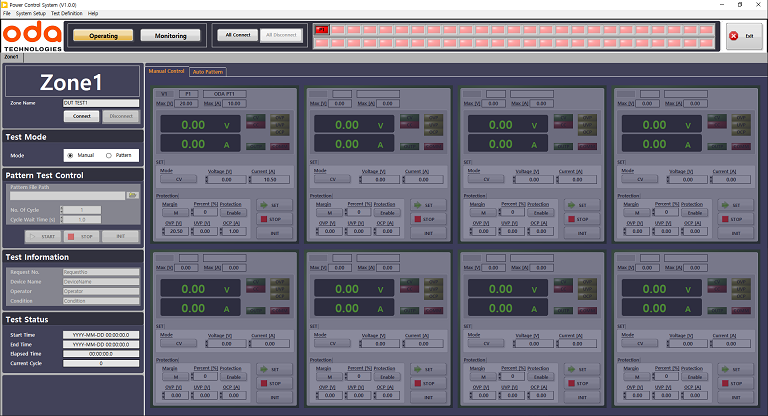Open the CV Mode selector in P1 panel

pos(179,179)
